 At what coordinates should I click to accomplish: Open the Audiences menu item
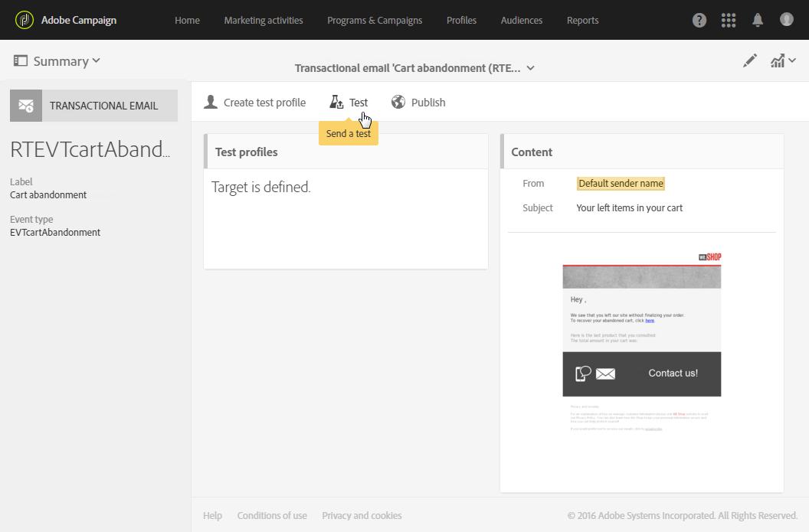coord(522,21)
